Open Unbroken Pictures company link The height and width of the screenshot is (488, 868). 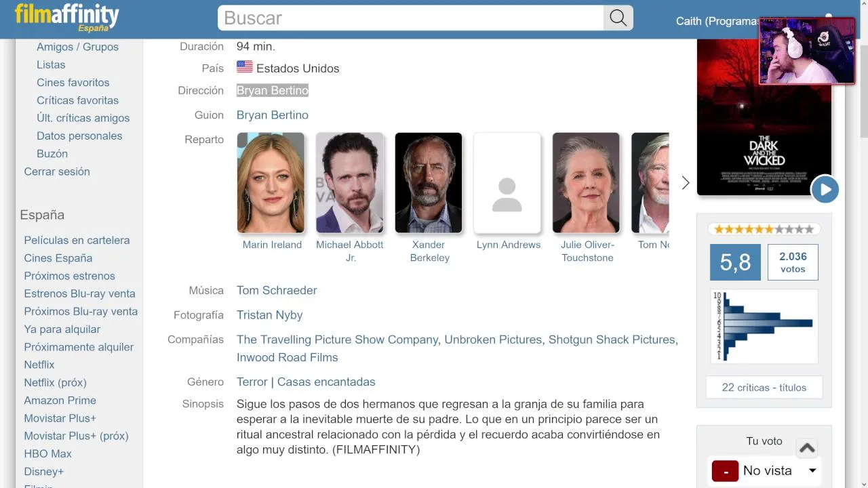[493, 340]
